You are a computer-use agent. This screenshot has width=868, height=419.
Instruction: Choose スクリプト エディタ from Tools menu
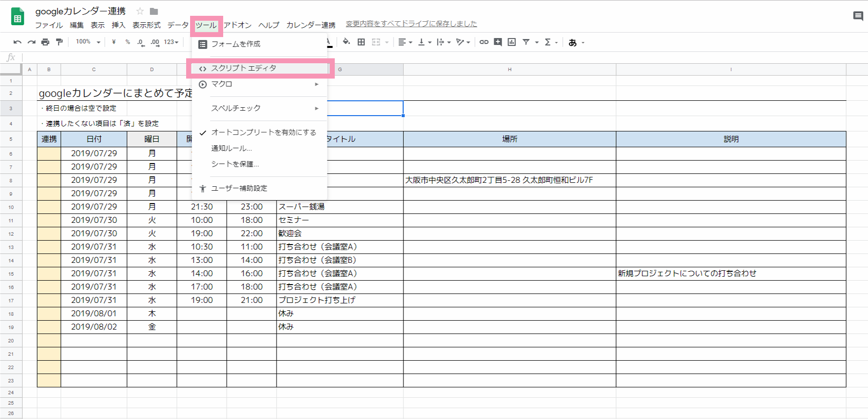[259, 68]
